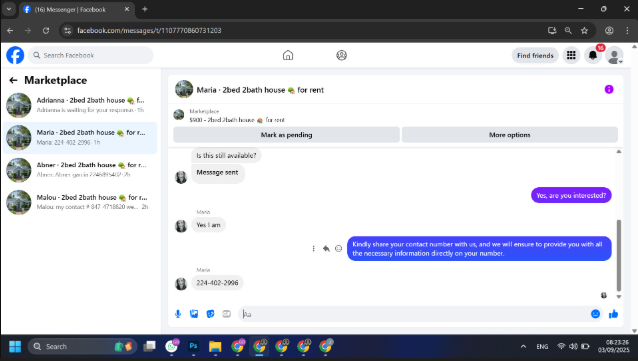
Task: Open a new browser tab
Action: 144,9
